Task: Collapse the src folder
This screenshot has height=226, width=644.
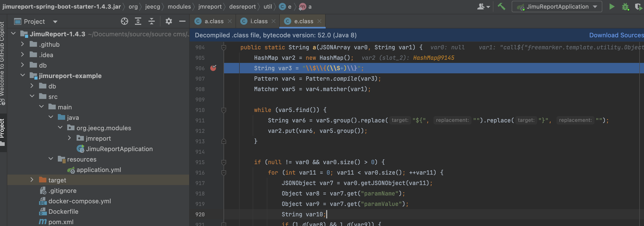Action: (x=32, y=97)
